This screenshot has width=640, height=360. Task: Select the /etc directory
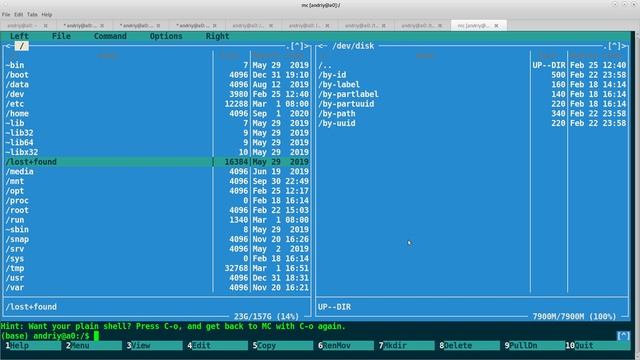coord(157,104)
